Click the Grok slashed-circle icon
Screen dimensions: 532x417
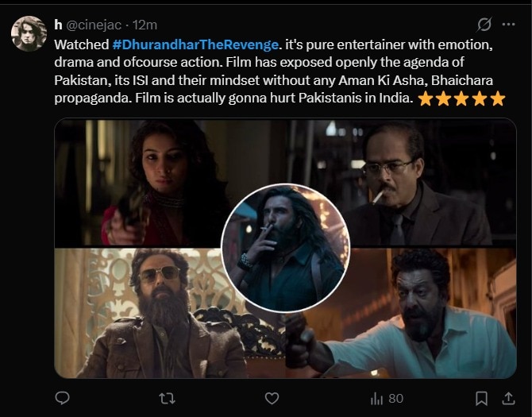point(484,25)
